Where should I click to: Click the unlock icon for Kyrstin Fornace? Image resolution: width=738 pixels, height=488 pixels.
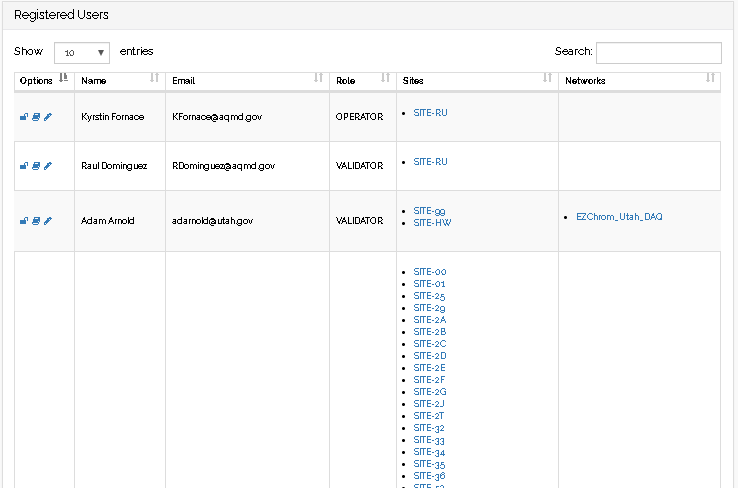[x=24, y=117]
